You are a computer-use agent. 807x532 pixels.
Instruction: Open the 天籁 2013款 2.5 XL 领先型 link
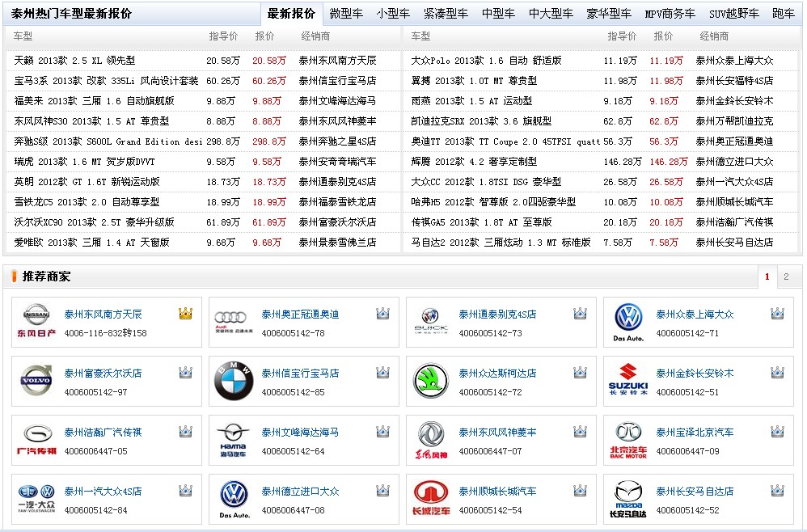[x=74, y=61]
